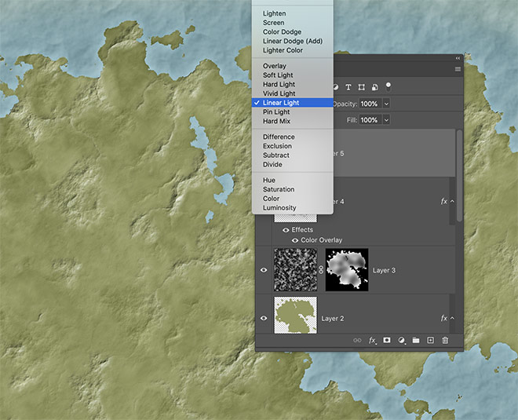Open the Opacity slider dropdown arrow

click(387, 104)
